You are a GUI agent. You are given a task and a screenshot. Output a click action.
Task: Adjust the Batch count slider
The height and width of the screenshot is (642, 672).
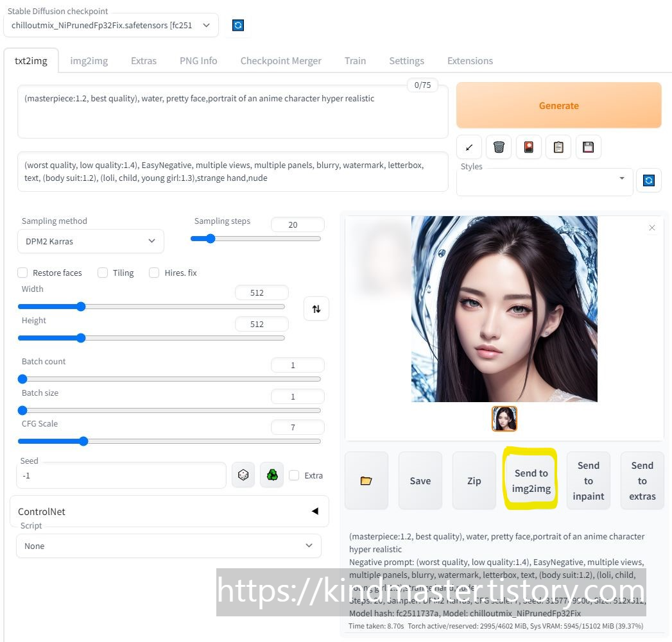pyautogui.click(x=169, y=379)
